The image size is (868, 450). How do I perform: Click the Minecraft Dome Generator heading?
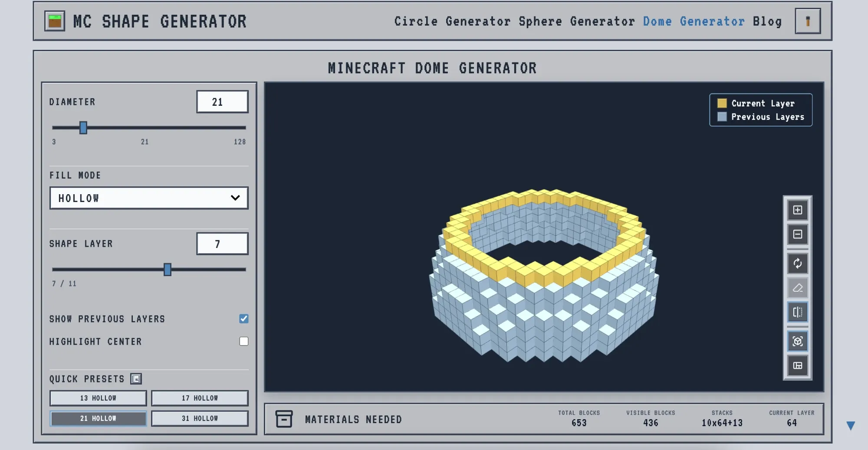pos(432,68)
